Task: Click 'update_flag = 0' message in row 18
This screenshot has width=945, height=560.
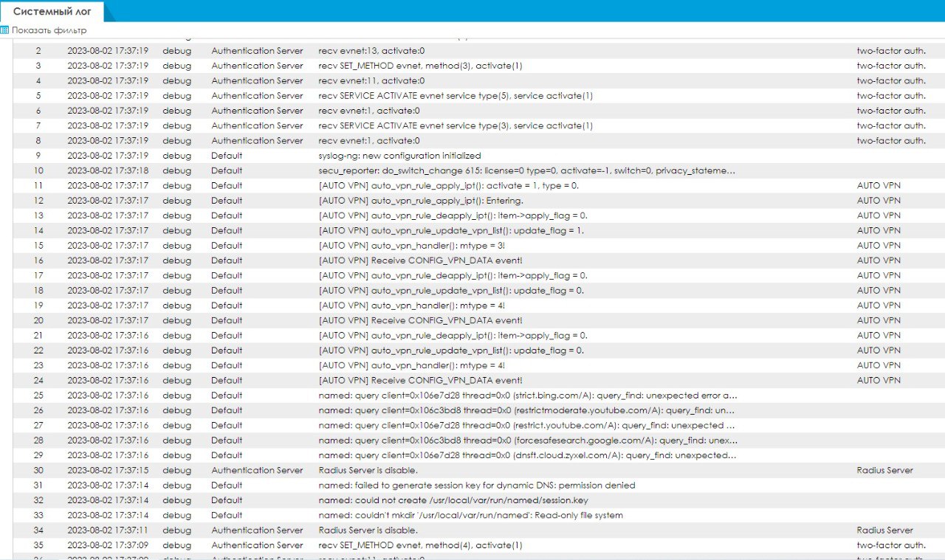Action: pos(451,291)
